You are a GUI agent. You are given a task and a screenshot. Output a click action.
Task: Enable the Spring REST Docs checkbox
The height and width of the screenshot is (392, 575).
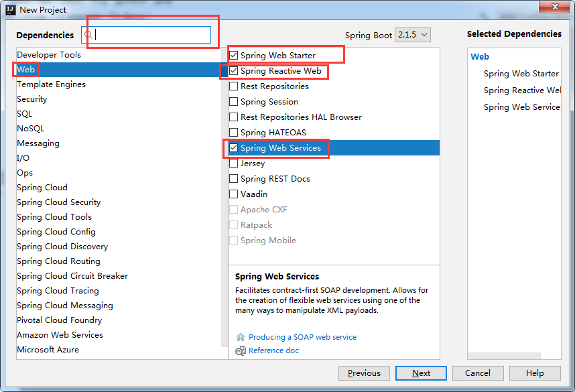(x=234, y=179)
